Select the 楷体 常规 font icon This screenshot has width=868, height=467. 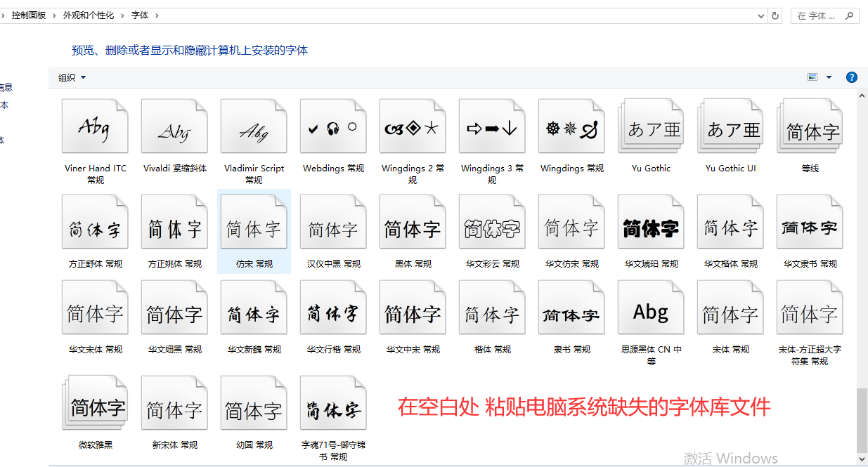[x=493, y=308]
